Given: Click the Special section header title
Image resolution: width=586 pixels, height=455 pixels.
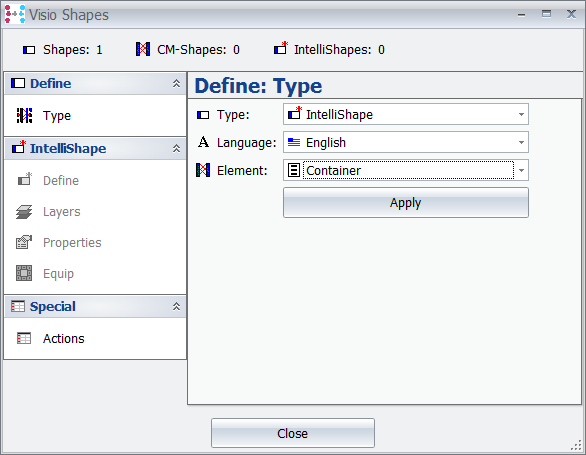Looking at the screenshot, I should 53,307.
